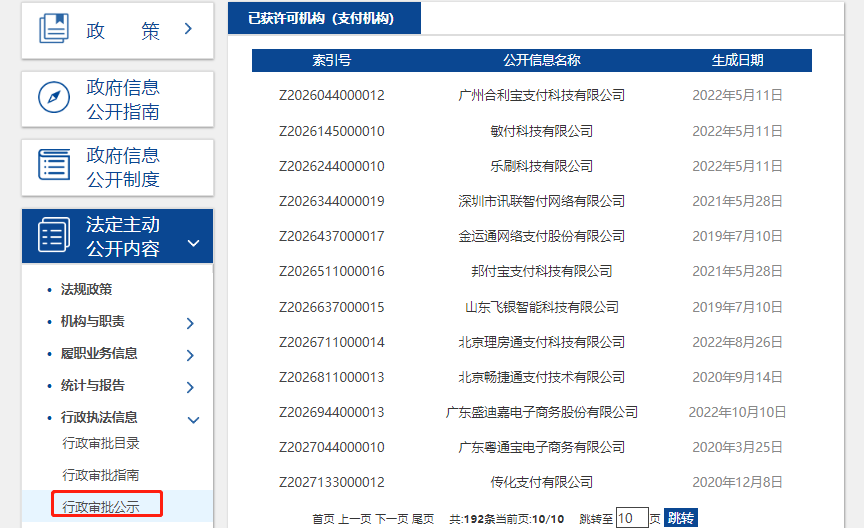Open the 行政审批公示 link
This screenshot has width=864, height=528.
101,507
